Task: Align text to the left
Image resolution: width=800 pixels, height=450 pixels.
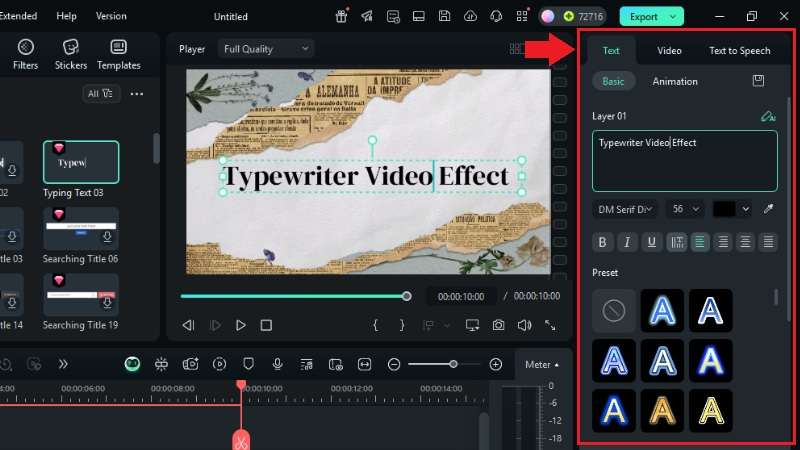Action: click(700, 242)
